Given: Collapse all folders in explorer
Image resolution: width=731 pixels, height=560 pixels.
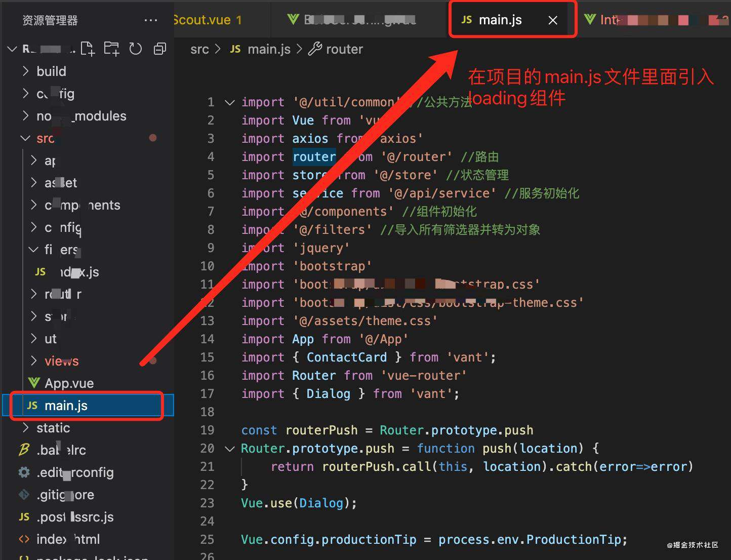Looking at the screenshot, I should [160, 49].
